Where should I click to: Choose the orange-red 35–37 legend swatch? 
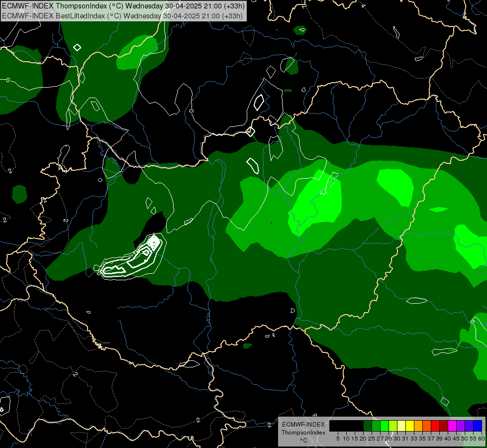point(427,426)
